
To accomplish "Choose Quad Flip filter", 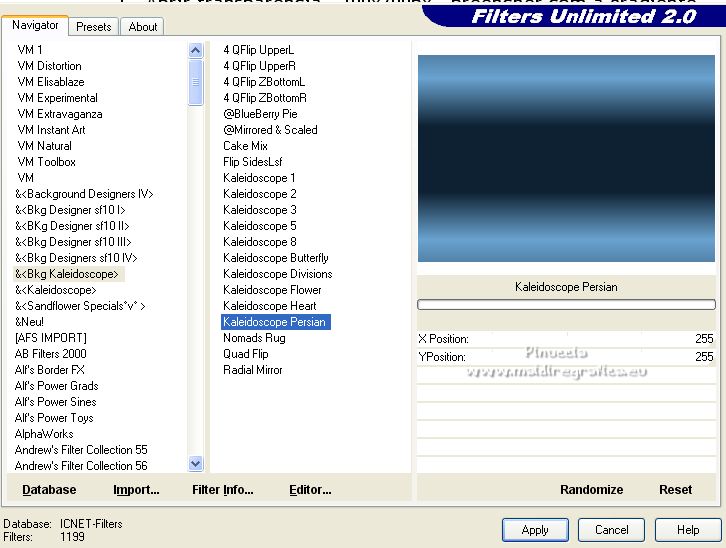I will (246, 354).
